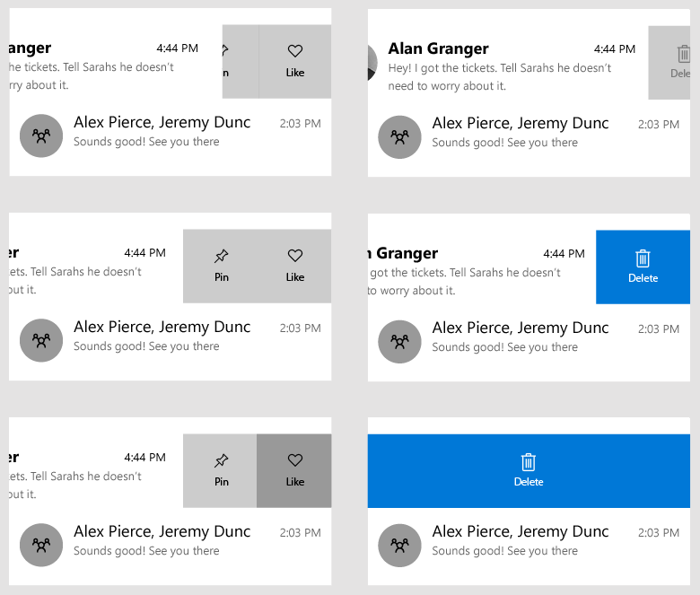Open the Alan Granger message in top-right panel

(x=508, y=63)
